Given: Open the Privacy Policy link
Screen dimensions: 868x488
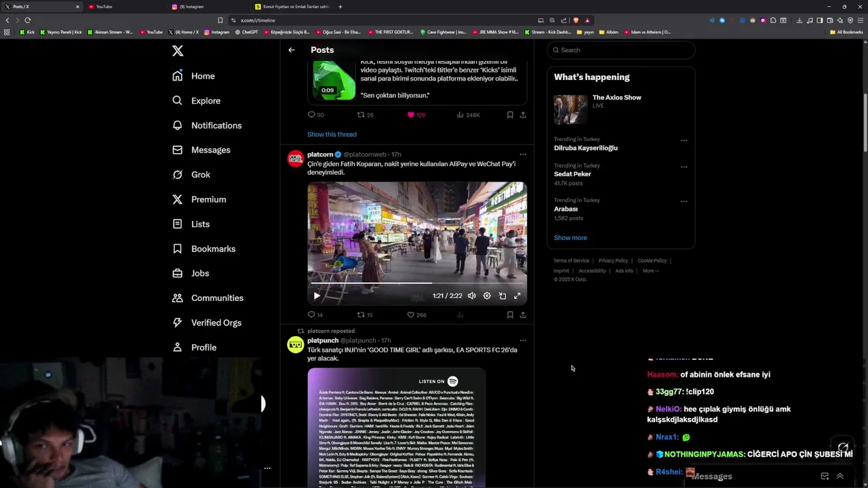Looking at the screenshot, I should pyautogui.click(x=613, y=261).
